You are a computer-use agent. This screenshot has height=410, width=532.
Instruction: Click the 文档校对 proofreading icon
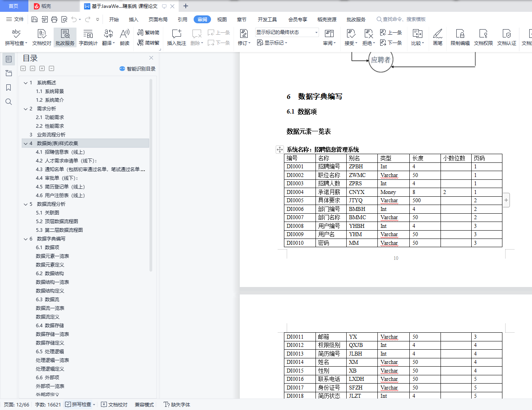tap(41, 37)
